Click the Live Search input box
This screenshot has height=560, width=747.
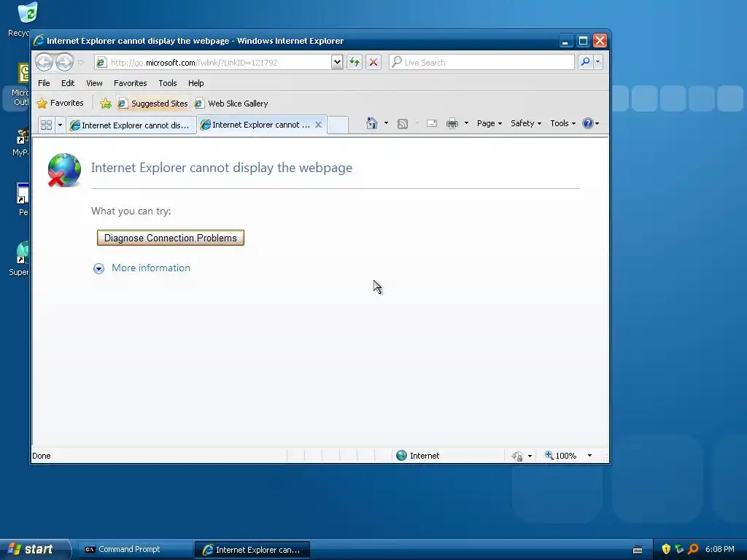coord(481,63)
